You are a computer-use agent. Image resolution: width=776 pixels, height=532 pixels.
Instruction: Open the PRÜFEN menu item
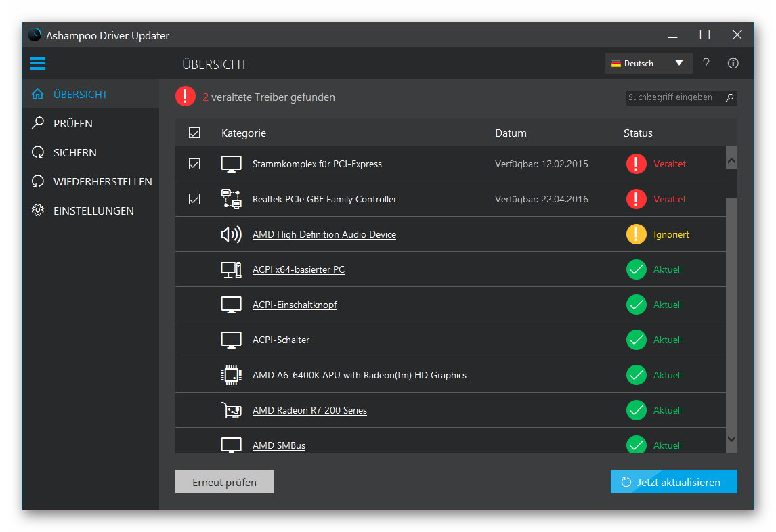74,123
